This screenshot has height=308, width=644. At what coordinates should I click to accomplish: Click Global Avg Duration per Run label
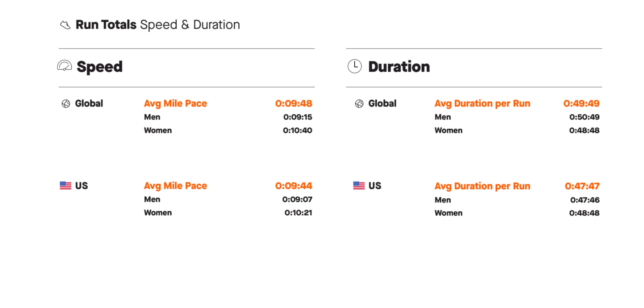click(482, 104)
